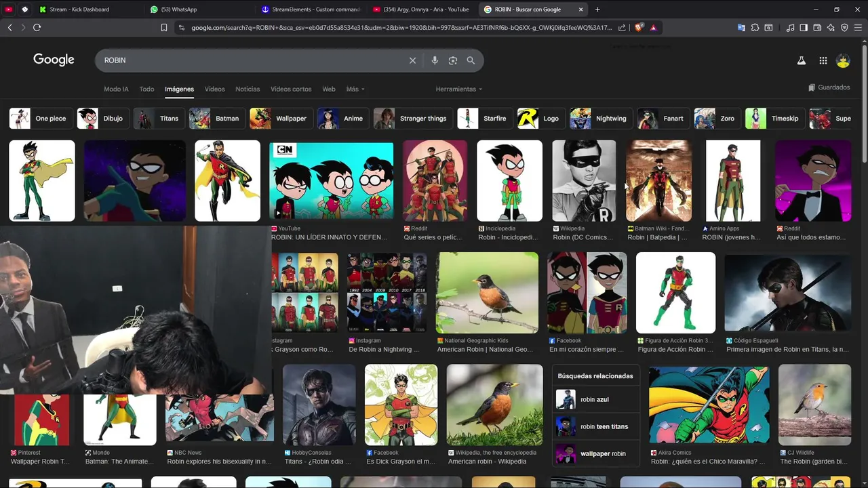
Task: Open the translate extension icon
Action: click(741, 28)
